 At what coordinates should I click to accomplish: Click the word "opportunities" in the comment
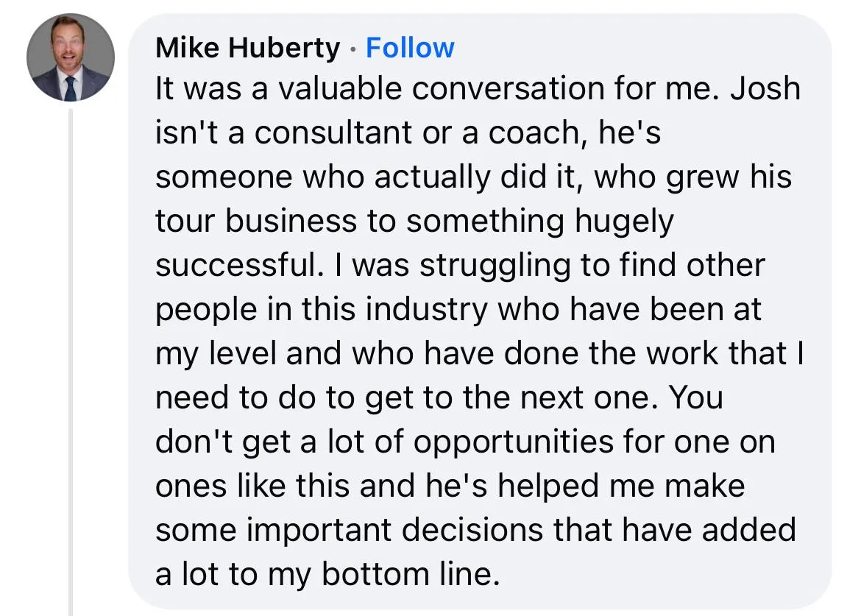514,442
